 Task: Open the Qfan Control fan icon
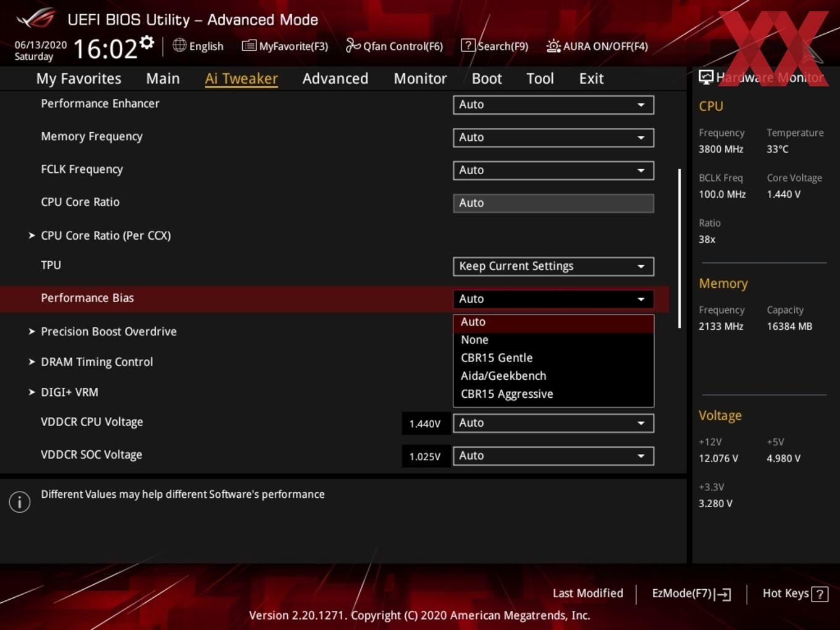[353, 45]
